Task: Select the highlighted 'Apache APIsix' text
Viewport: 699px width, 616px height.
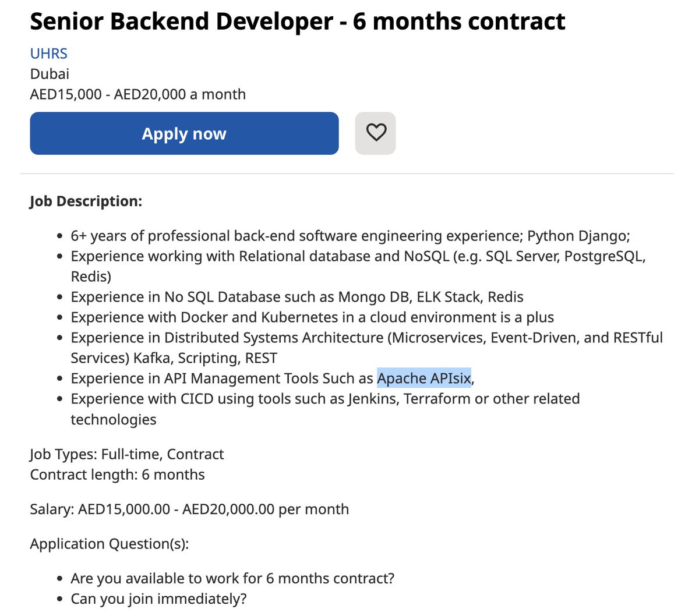Action: 425,378
